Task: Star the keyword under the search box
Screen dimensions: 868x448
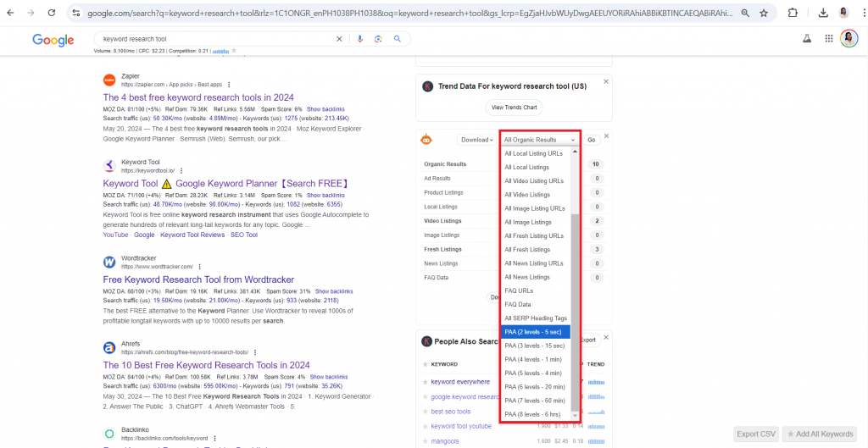Action: 234,50
